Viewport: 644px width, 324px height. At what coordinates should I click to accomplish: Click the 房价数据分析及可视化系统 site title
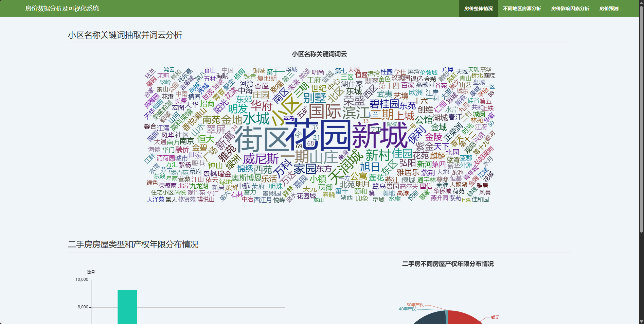(x=62, y=8)
